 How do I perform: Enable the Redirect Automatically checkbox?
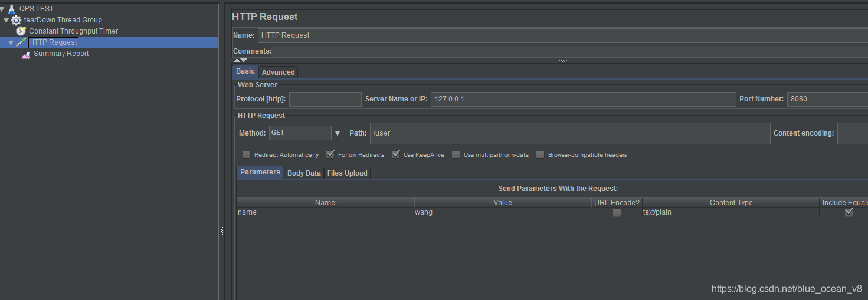[246, 155]
